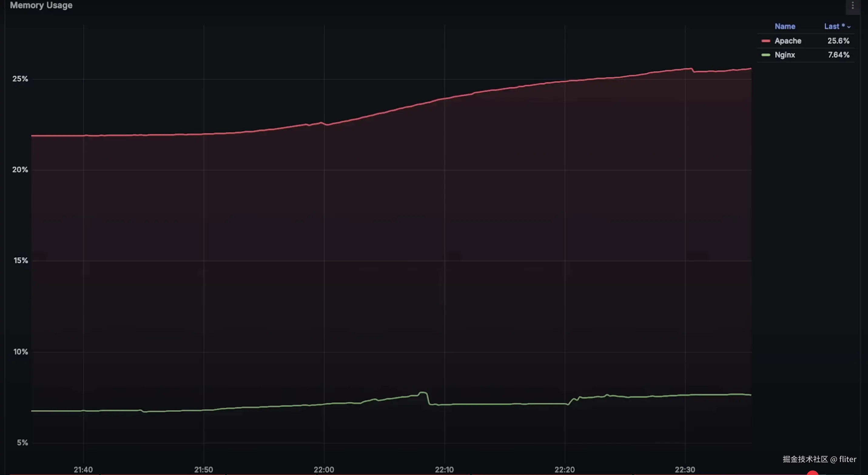Click the fliter watermark text

point(847,459)
